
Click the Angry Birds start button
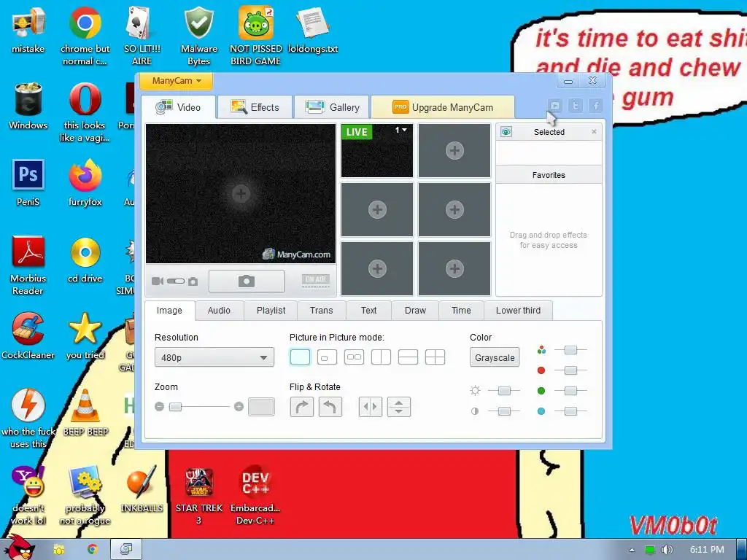click(x=19, y=548)
